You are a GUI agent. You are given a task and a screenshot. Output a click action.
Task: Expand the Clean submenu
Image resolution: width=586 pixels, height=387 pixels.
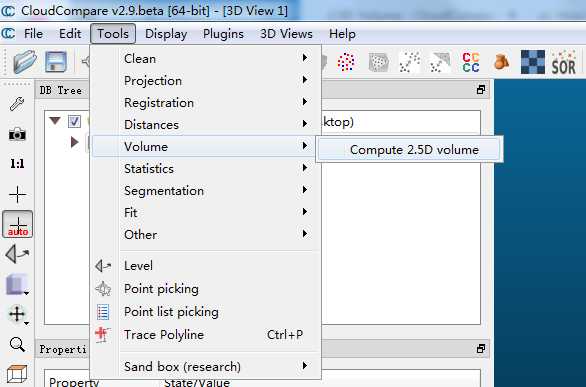click(206, 59)
